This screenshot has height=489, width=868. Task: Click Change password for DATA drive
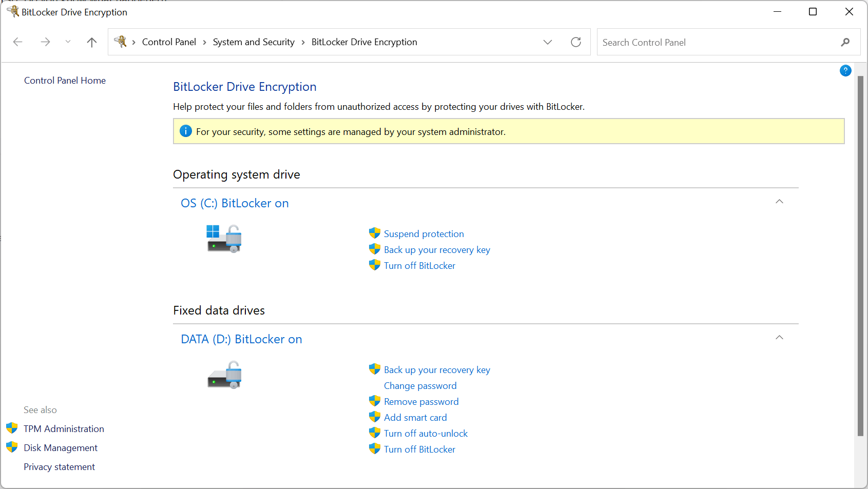click(420, 386)
